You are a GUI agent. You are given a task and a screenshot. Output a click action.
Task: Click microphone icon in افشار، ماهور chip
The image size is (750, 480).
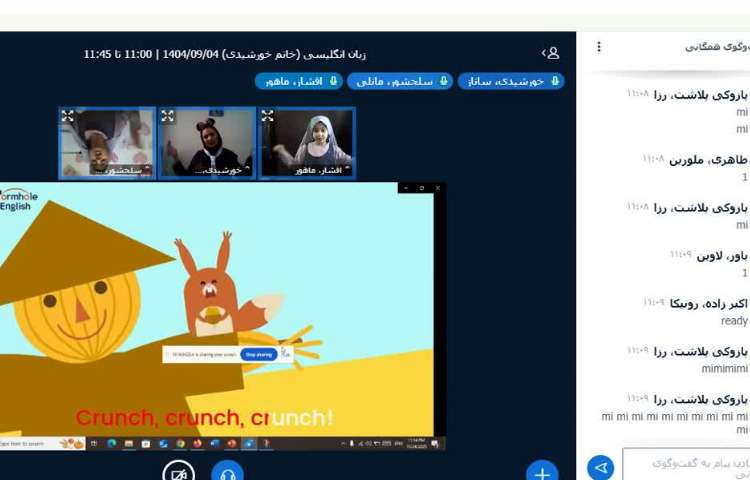tap(333, 81)
